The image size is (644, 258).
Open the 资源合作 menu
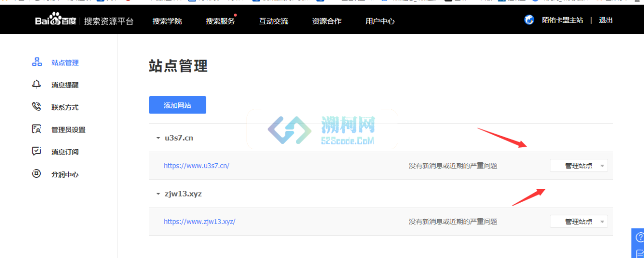(x=327, y=21)
